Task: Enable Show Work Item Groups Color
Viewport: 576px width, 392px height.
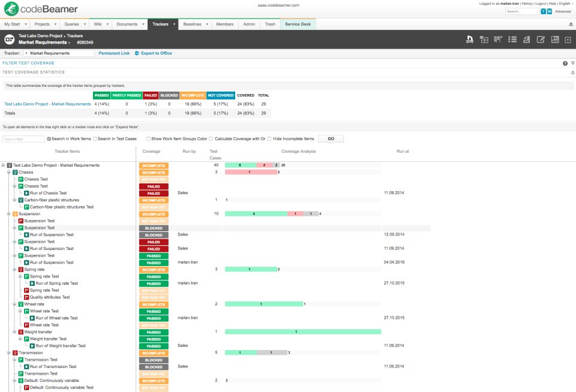Action: click(148, 139)
